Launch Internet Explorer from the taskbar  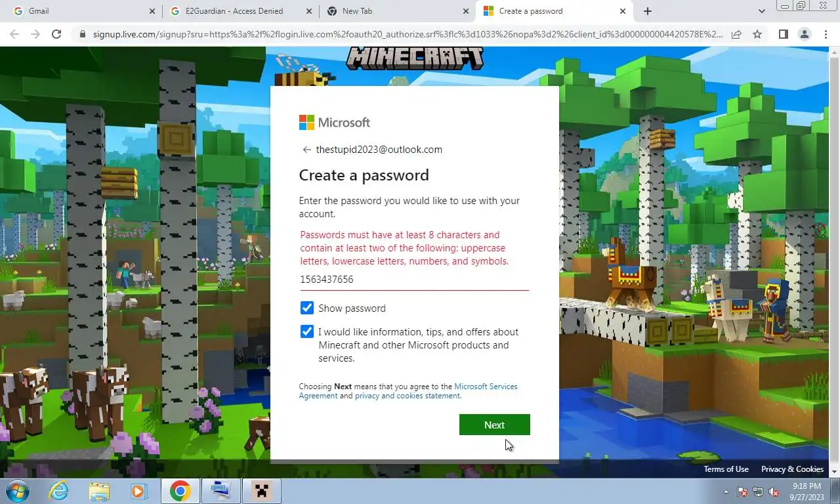58,491
